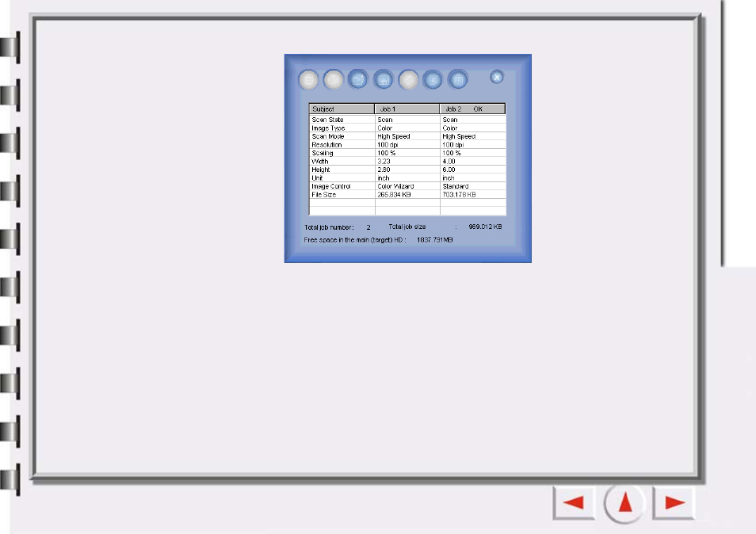Viewport: 756px width, 534px height.
Task: Click the Total job number label
Action: [x=330, y=227]
